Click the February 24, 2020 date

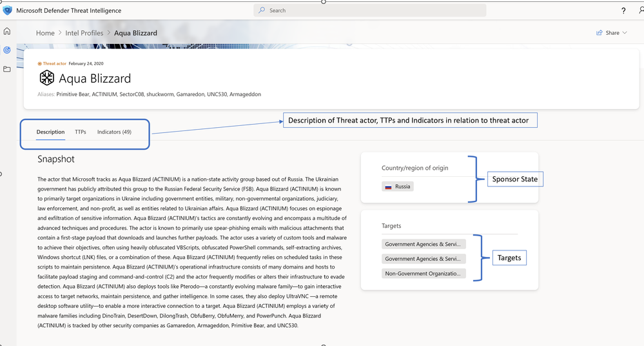pyautogui.click(x=86, y=64)
